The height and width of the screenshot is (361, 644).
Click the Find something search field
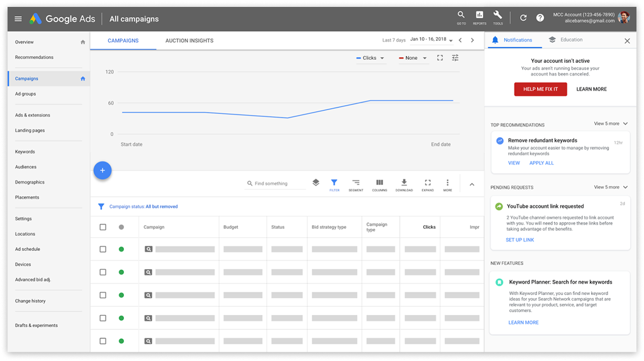(275, 184)
